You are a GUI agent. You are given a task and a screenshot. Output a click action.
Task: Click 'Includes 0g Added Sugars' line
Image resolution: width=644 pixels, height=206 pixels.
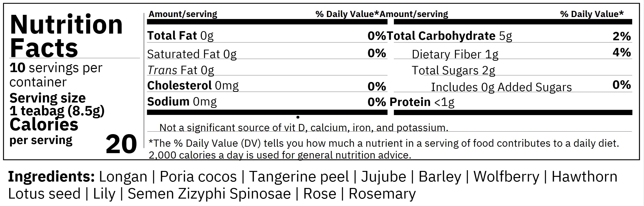point(501,87)
